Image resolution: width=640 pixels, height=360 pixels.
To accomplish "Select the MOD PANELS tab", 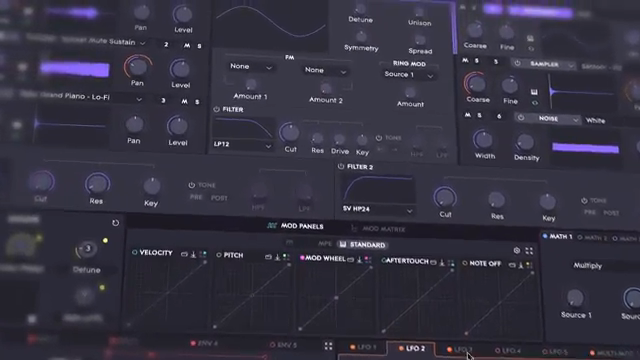I will pos(296,226).
